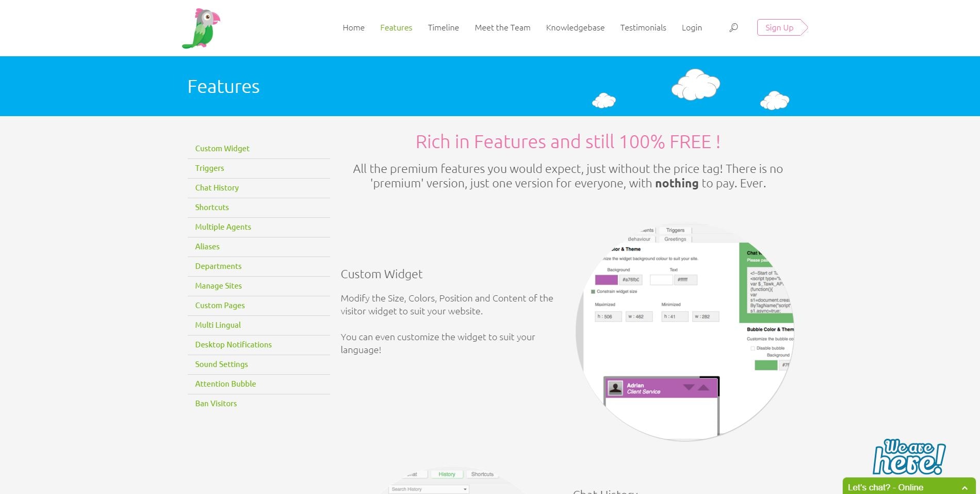This screenshot has width=980, height=494.
Task: Click the Login link
Action: point(692,27)
